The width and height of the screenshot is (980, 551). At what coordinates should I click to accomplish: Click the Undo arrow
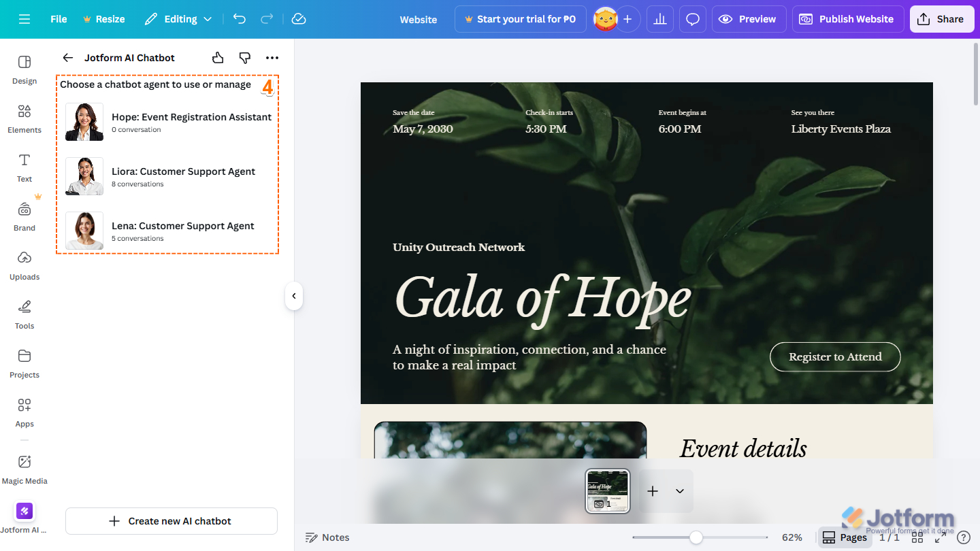pos(239,19)
